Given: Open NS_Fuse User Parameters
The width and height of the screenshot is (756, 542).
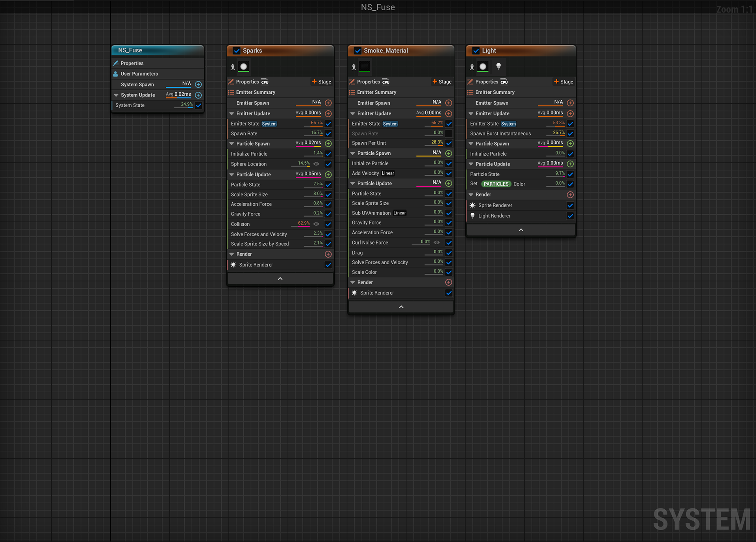Looking at the screenshot, I should coord(157,74).
